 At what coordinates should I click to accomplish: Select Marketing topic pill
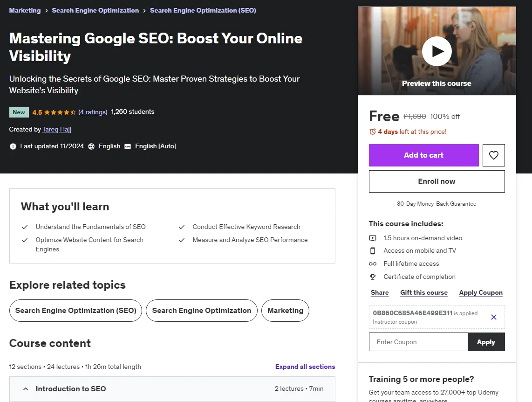[286, 310]
